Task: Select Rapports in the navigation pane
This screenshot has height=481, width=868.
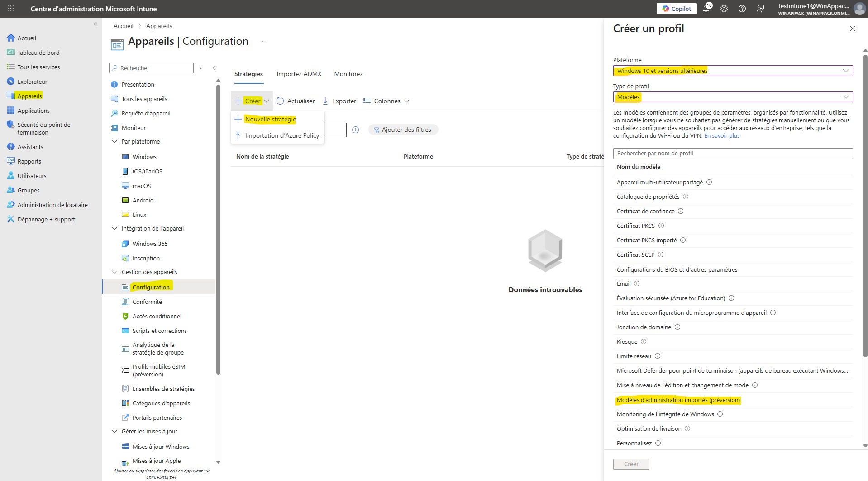Action: click(29, 161)
